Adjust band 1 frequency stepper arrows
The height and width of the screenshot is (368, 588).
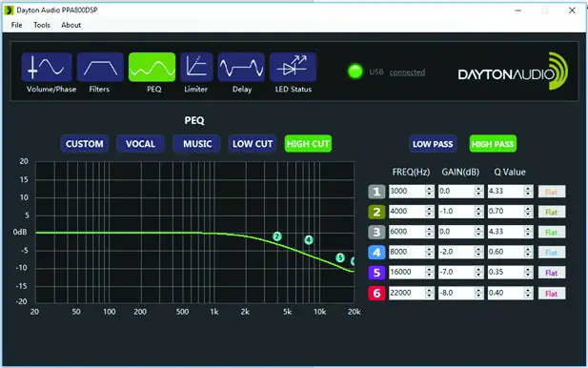click(x=430, y=192)
